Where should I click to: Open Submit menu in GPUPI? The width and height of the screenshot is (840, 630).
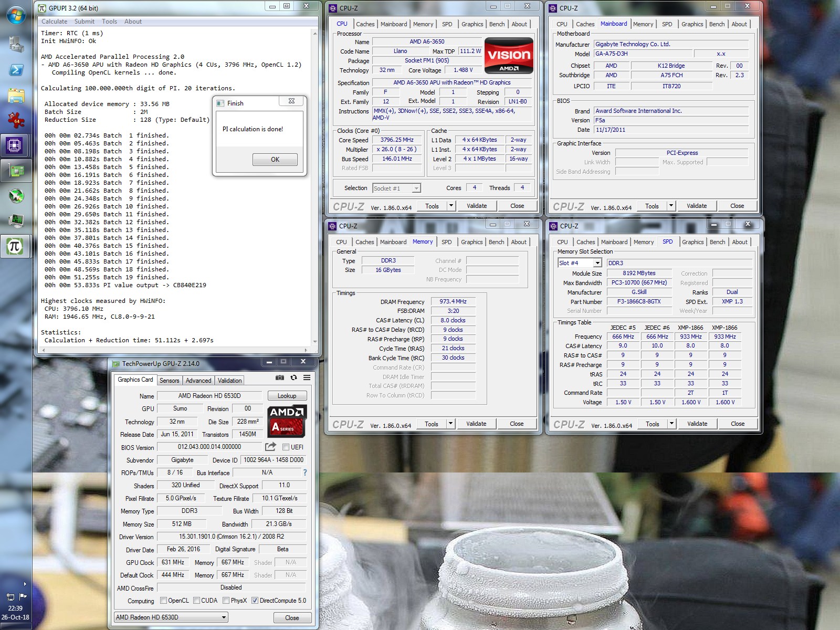pos(85,22)
